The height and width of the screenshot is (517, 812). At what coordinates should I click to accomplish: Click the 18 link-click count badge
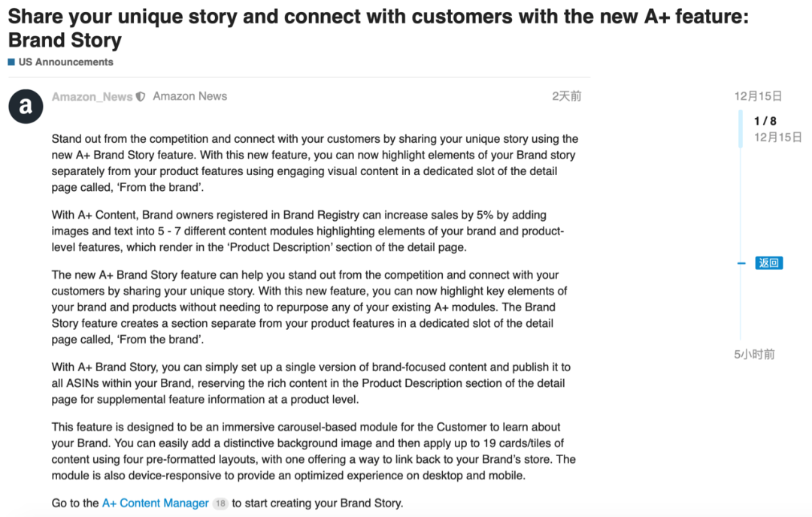[x=220, y=503]
